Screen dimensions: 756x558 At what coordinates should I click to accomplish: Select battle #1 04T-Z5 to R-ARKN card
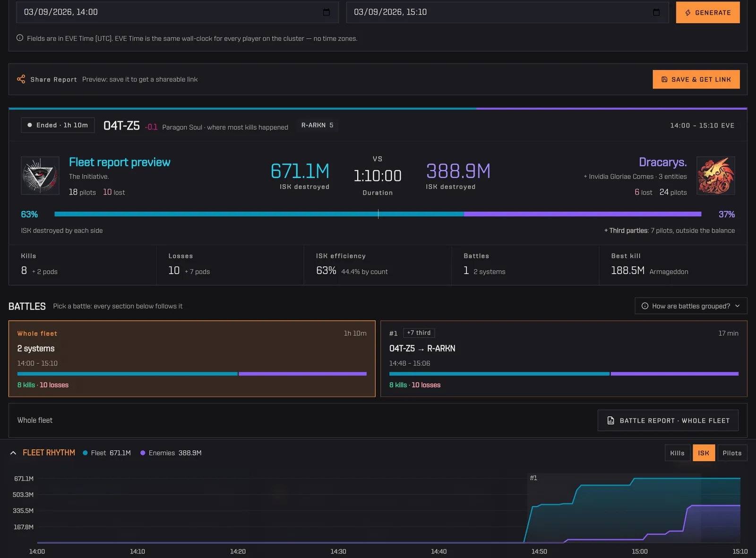tap(564, 359)
